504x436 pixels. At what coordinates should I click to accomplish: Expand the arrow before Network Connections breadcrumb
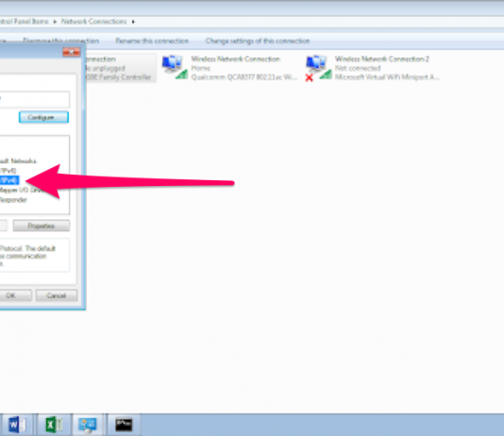(55, 22)
